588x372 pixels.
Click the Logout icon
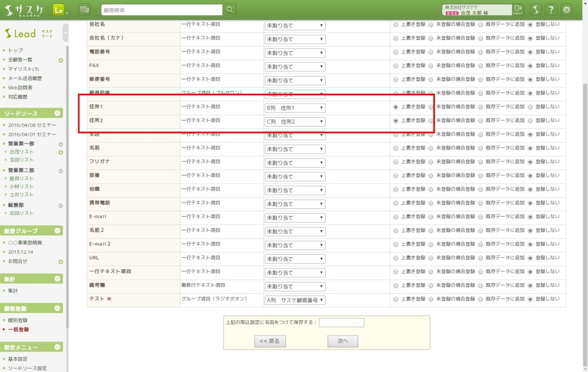coord(518,9)
